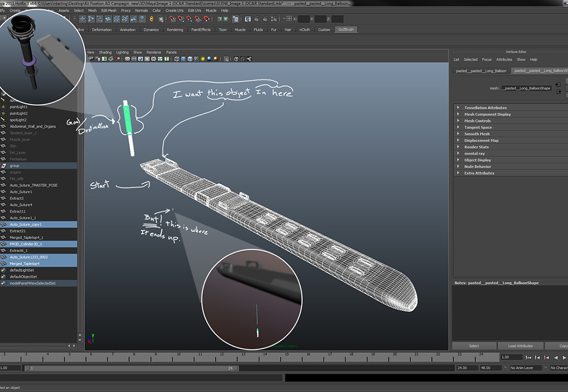Click the go to output connection icon

pos(559,91)
